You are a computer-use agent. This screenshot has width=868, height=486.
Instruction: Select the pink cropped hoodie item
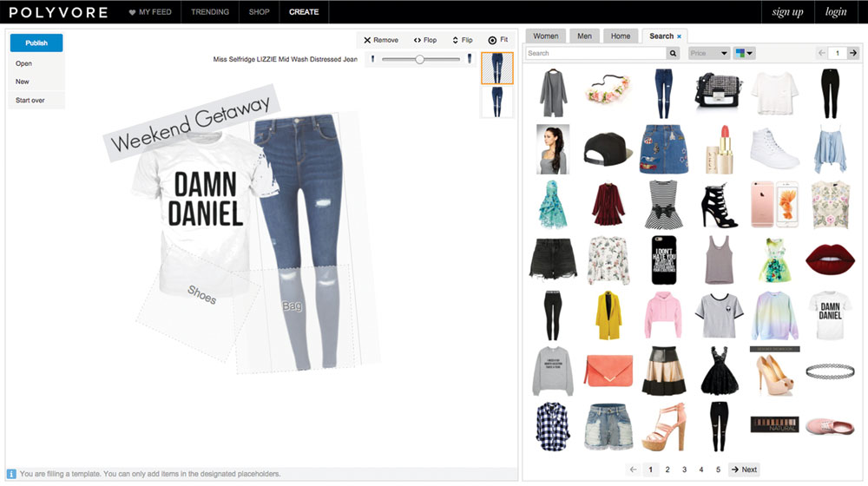pyautogui.click(x=663, y=316)
